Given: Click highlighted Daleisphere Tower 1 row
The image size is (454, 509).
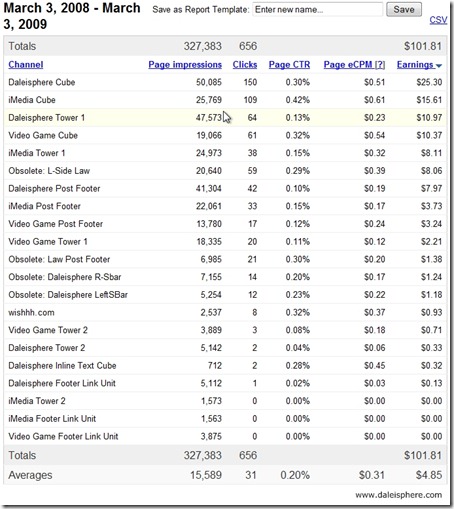Looking at the screenshot, I should 225,118.
